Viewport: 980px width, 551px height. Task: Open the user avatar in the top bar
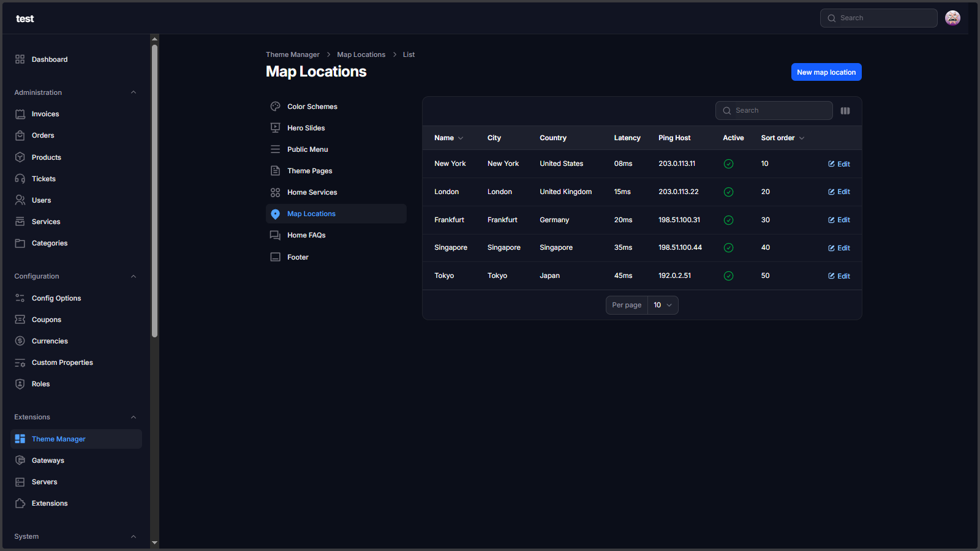(x=952, y=18)
